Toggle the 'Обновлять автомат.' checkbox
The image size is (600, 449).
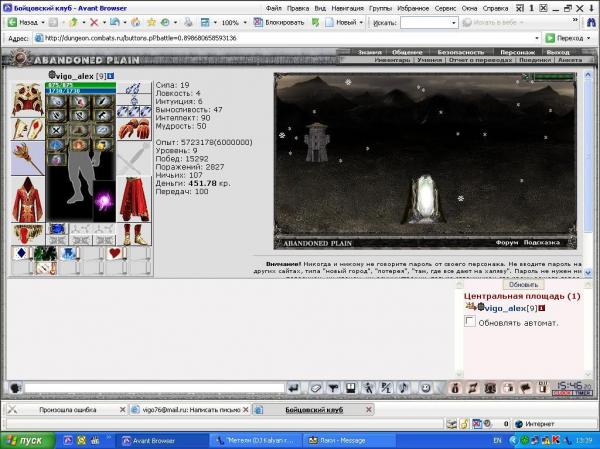[x=470, y=321]
